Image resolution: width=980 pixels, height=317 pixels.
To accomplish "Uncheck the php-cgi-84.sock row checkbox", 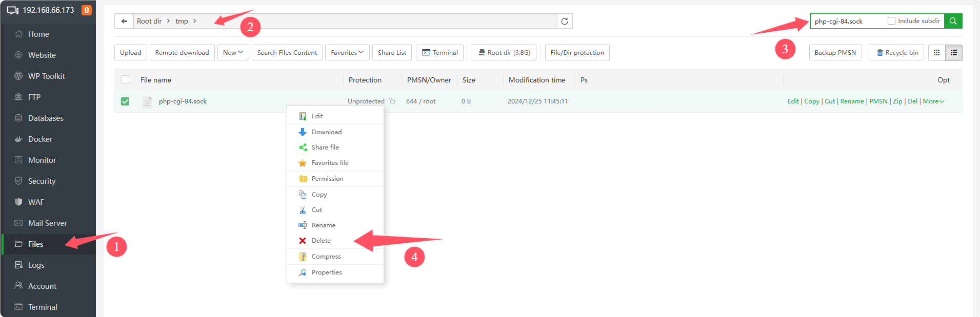I will [x=125, y=101].
